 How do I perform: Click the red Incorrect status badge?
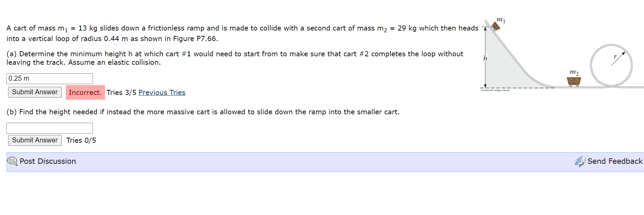pos(85,92)
